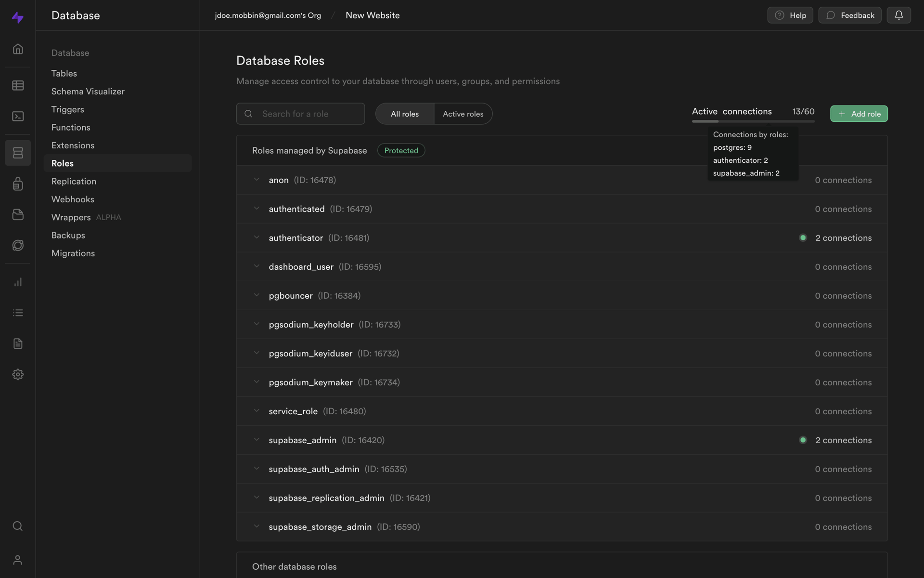
Task: Click 'Other database roles' heading
Action: click(x=294, y=566)
